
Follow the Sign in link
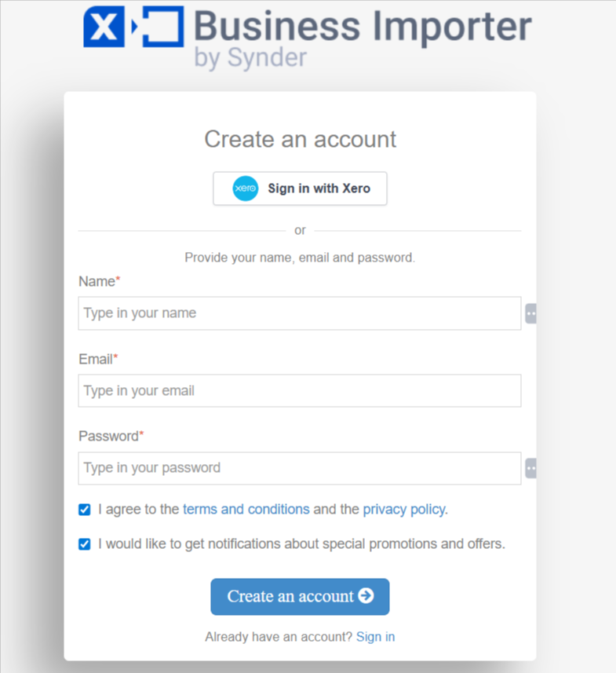point(375,637)
